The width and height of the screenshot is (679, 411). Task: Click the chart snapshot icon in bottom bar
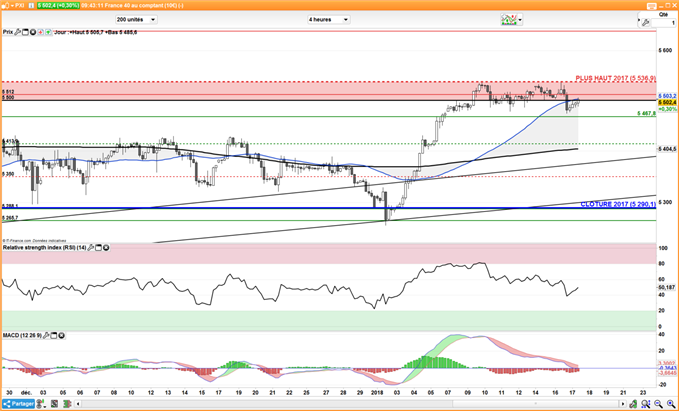[x=54, y=404]
